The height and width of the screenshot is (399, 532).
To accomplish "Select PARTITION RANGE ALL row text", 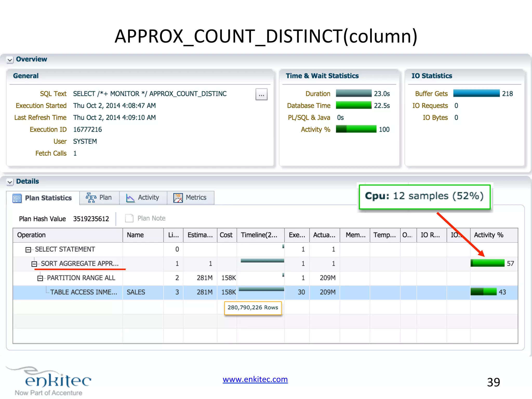I will point(81,278).
